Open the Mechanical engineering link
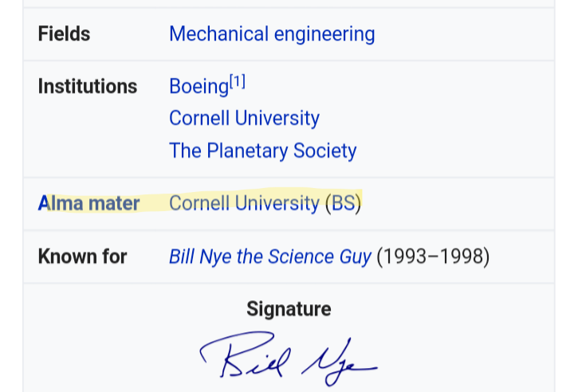This screenshot has width=574, height=392. point(272,34)
